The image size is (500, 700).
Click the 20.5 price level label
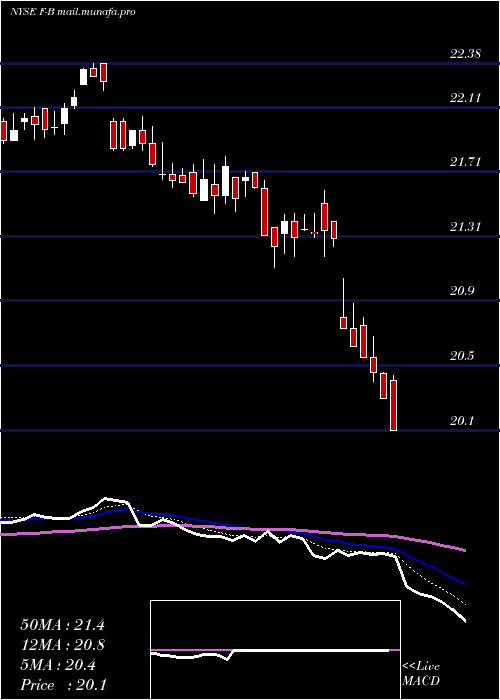point(462,356)
